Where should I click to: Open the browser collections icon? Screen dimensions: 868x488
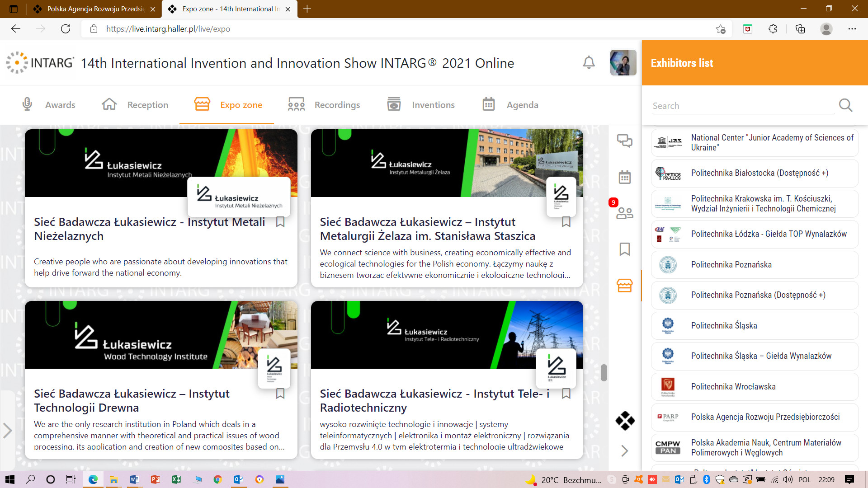point(800,29)
